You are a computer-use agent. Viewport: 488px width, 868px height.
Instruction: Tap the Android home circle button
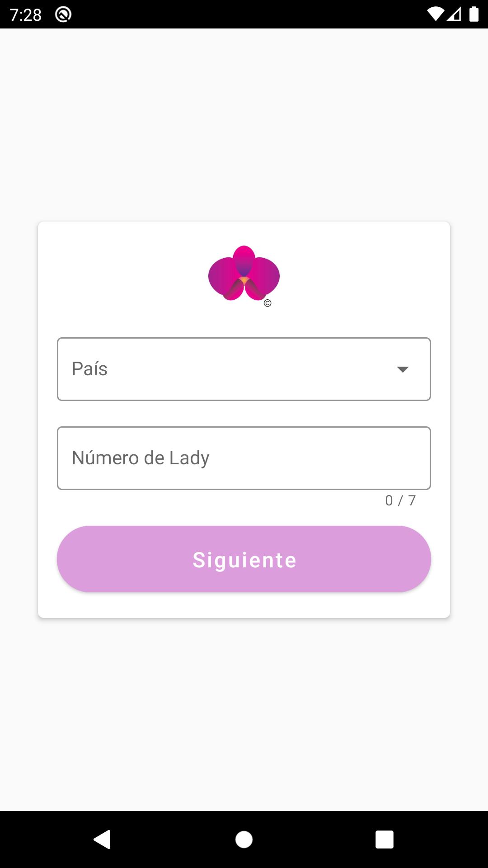pyautogui.click(x=244, y=840)
